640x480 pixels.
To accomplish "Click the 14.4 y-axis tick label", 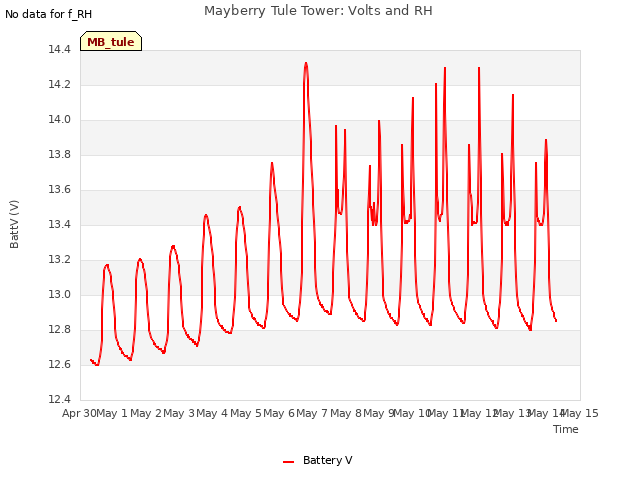I will coord(60,49).
